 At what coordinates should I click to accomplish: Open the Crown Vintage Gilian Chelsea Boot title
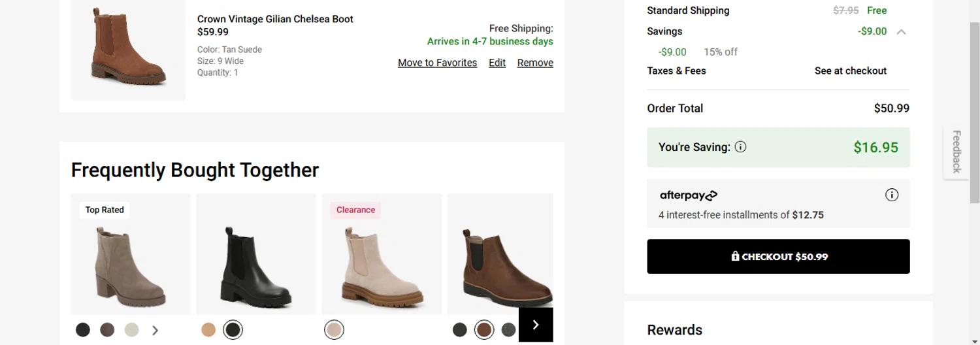275,19
